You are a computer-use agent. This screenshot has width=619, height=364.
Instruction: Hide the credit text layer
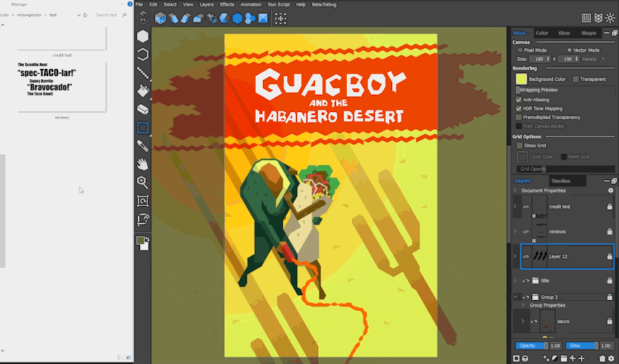click(526, 207)
